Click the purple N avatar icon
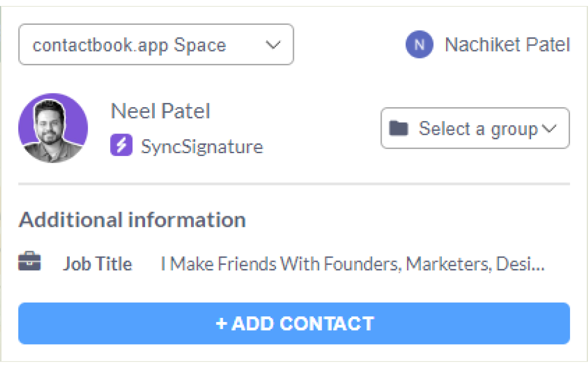This screenshot has height=368, width=588. (x=419, y=45)
